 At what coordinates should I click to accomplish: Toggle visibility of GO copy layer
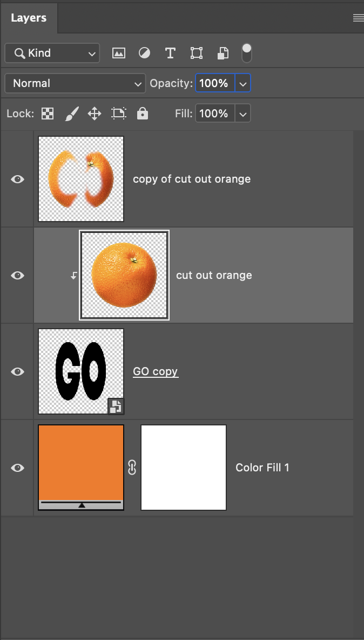click(17, 371)
